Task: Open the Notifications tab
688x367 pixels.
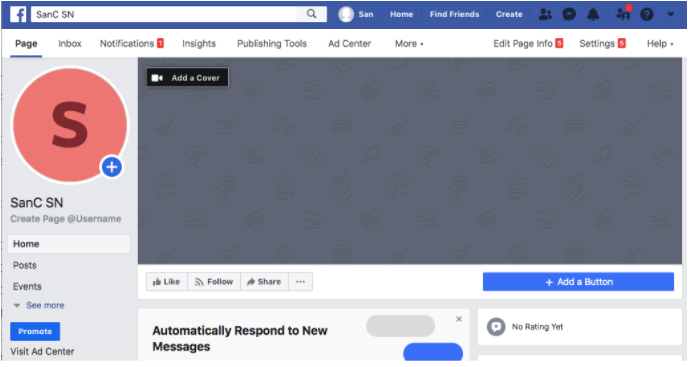Action: click(x=132, y=43)
